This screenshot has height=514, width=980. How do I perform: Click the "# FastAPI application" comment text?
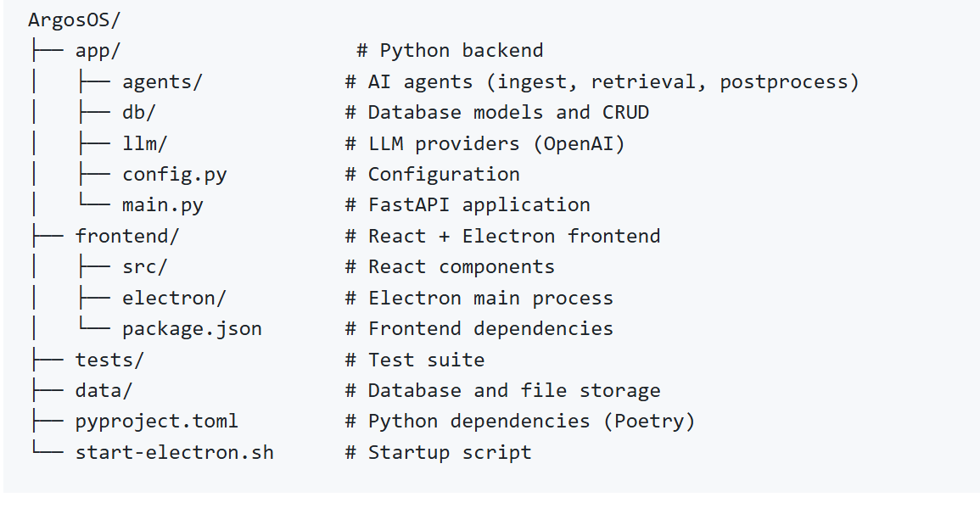tap(468, 205)
